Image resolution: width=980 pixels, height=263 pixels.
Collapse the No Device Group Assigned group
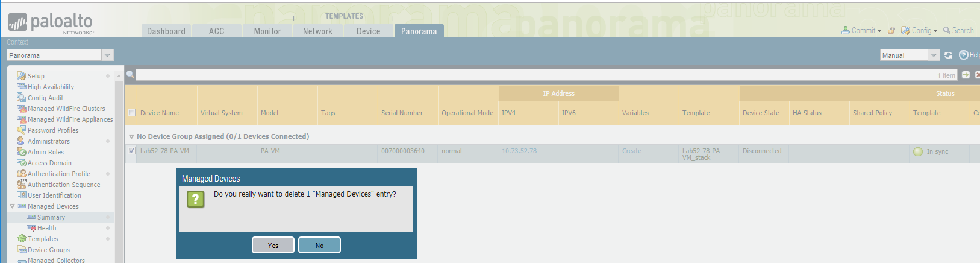(131, 137)
